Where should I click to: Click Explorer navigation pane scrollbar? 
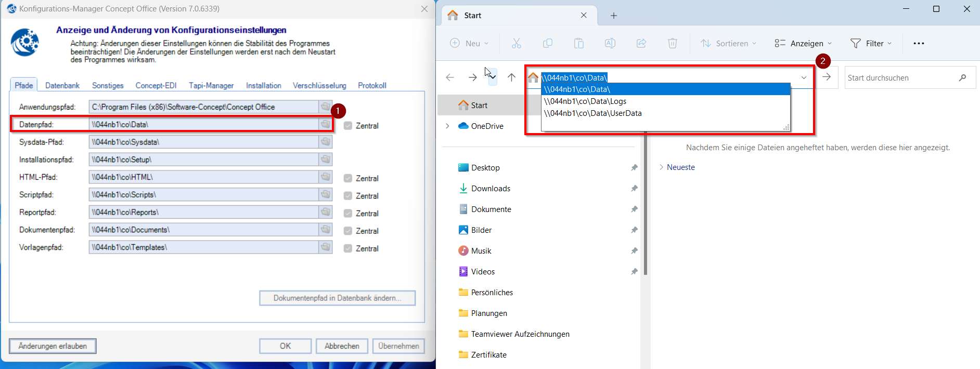point(646,203)
